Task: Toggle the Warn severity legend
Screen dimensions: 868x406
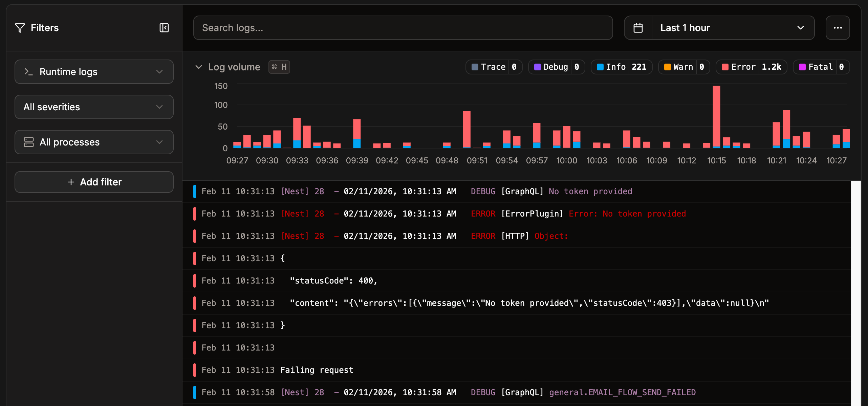Action: pyautogui.click(x=683, y=67)
